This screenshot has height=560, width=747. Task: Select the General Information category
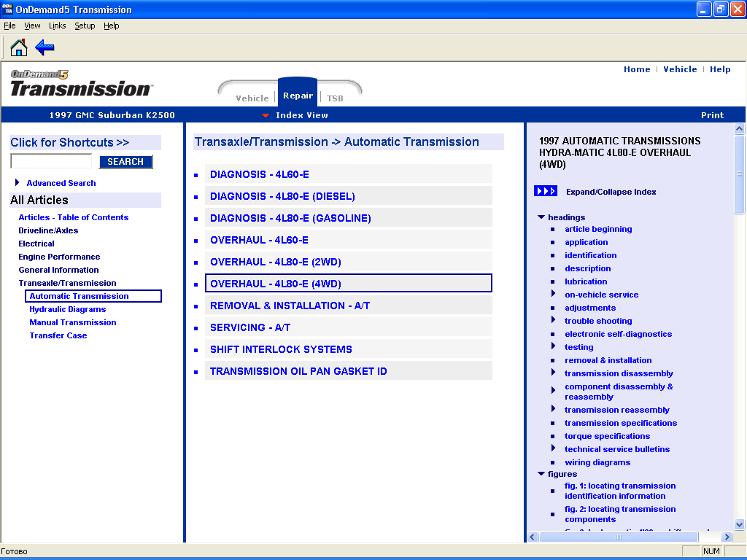pyautogui.click(x=58, y=270)
